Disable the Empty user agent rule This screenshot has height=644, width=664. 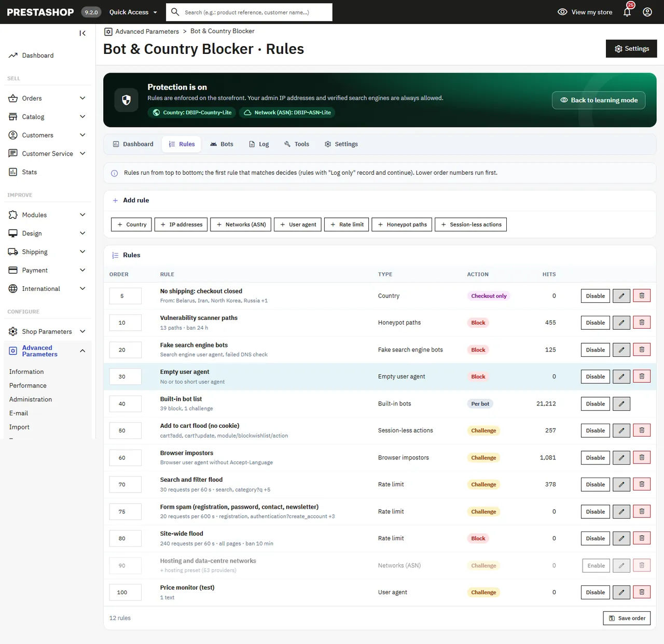coord(596,376)
